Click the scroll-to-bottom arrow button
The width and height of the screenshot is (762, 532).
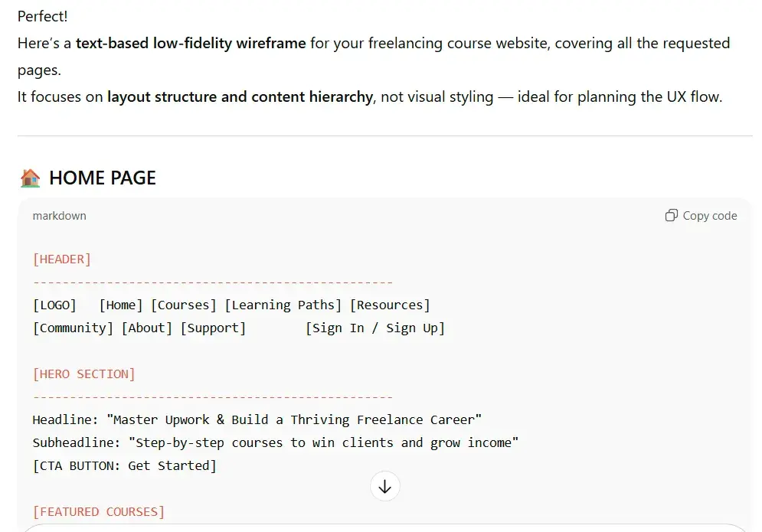click(384, 486)
